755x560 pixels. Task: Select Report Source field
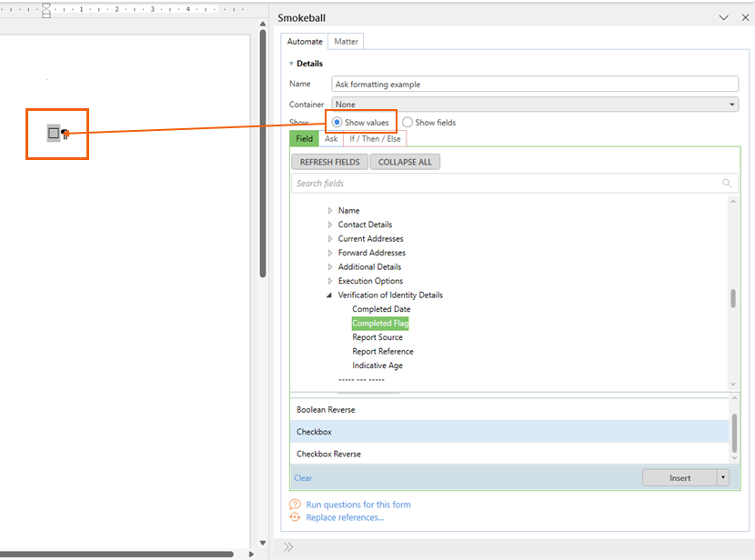pos(377,337)
